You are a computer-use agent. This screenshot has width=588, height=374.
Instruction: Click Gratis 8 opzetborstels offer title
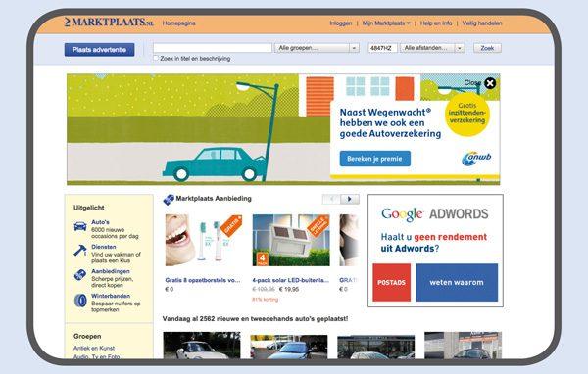[x=203, y=280]
